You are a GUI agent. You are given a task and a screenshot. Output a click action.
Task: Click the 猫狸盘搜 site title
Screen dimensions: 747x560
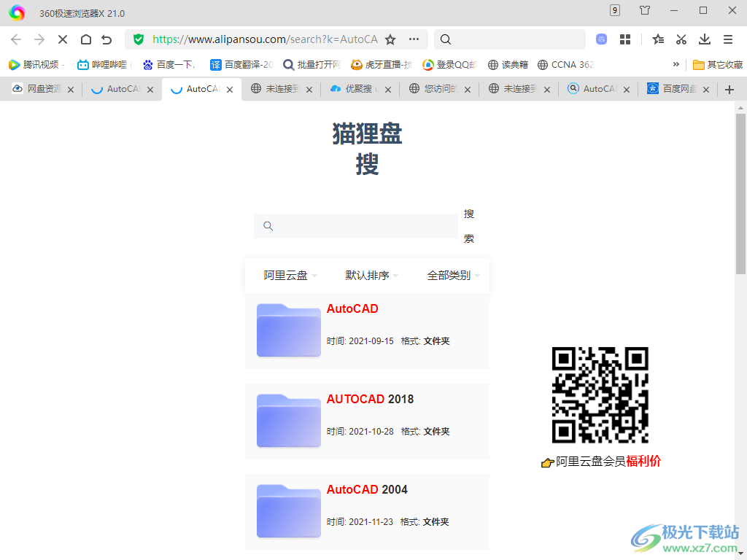[368, 149]
